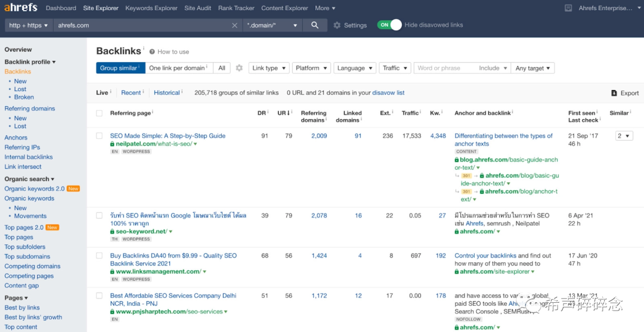The height and width of the screenshot is (332, 644).
Task: Switch to the Historical tab
Action: coord(166,92)
